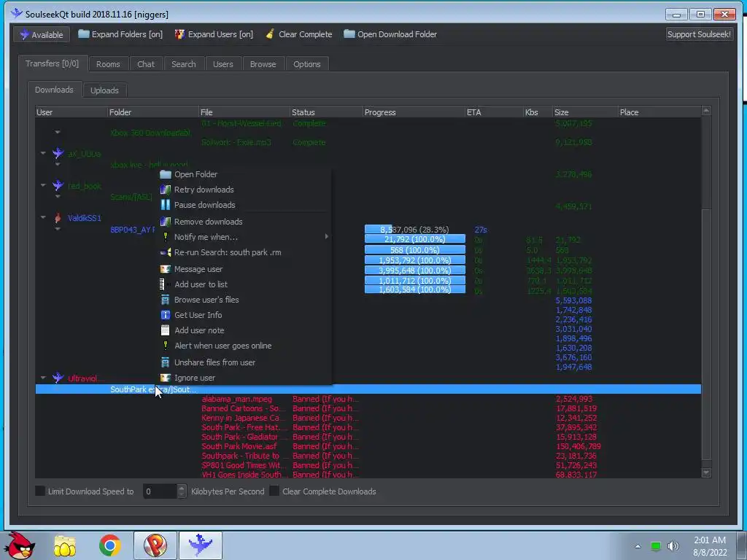
Task: Click the bird icon beside aK_UDUs
Action: [x=58, y=153]
